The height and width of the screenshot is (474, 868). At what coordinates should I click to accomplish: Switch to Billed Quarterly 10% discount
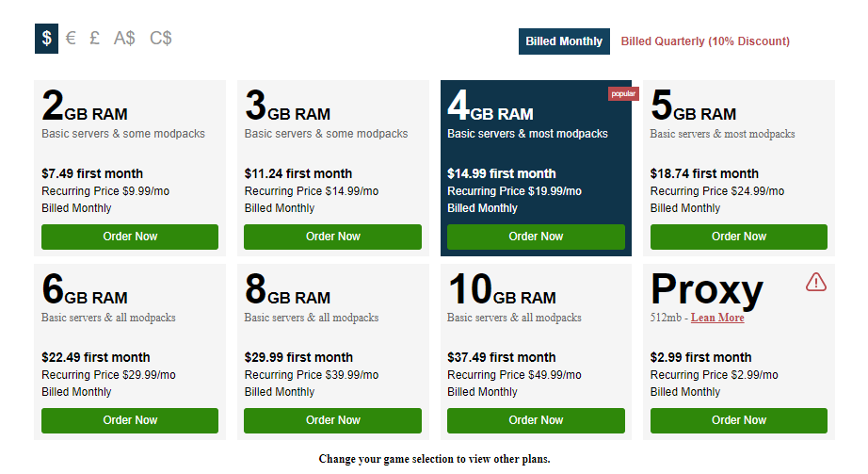pyautogui.click(x=705, y=41)
